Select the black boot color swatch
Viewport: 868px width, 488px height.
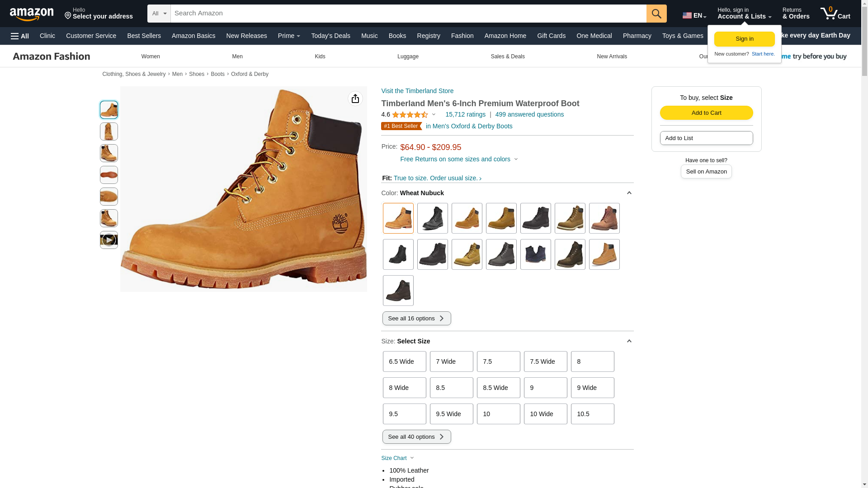(433, 218)
